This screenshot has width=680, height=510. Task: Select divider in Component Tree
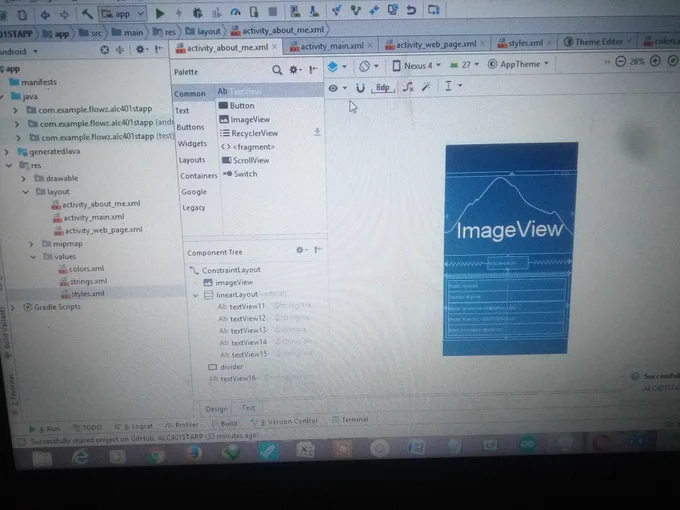[x=226, y=367]
